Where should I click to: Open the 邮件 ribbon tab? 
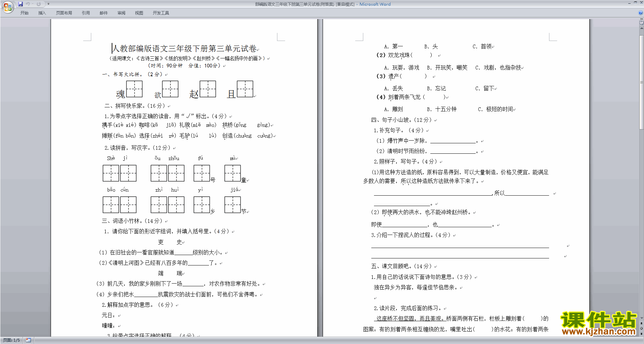coord(104,13)
